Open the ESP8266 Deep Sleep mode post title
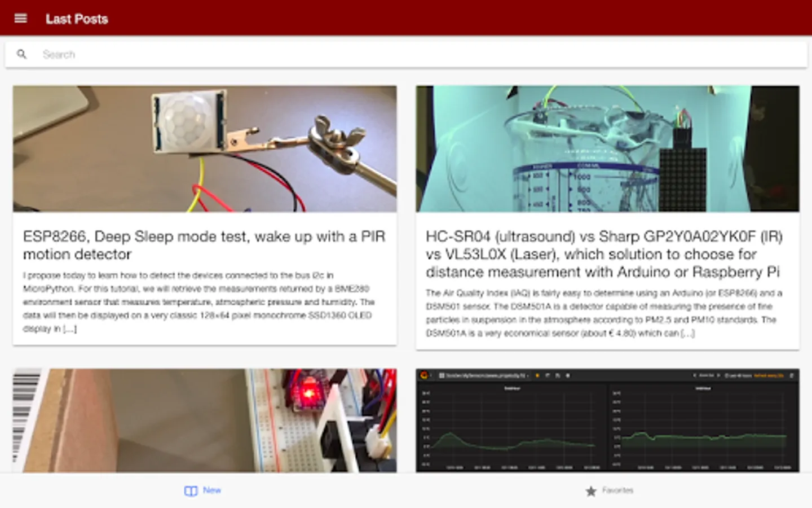 (204, 245)
